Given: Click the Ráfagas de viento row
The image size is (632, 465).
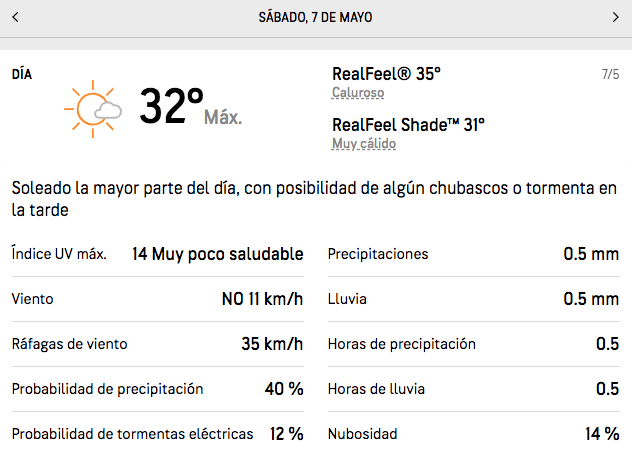Looking at the screenshot, I should [157, 344].
